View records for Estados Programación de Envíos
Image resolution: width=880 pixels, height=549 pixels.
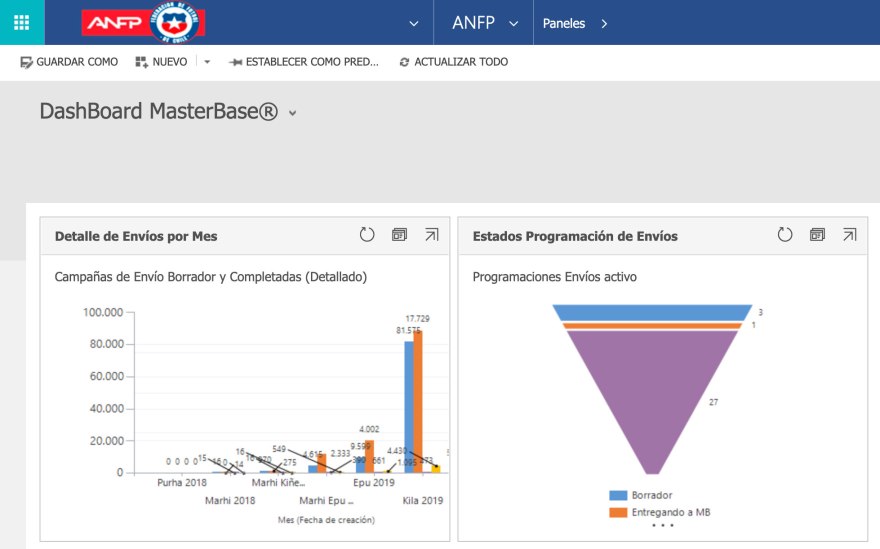coord(817,235)
